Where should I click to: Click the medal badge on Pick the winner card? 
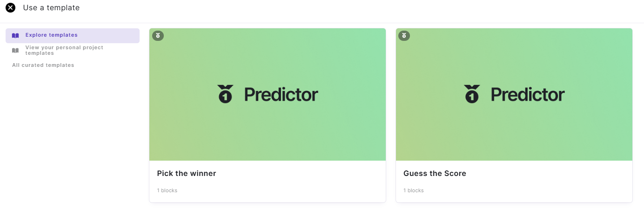tap(158, 35)
